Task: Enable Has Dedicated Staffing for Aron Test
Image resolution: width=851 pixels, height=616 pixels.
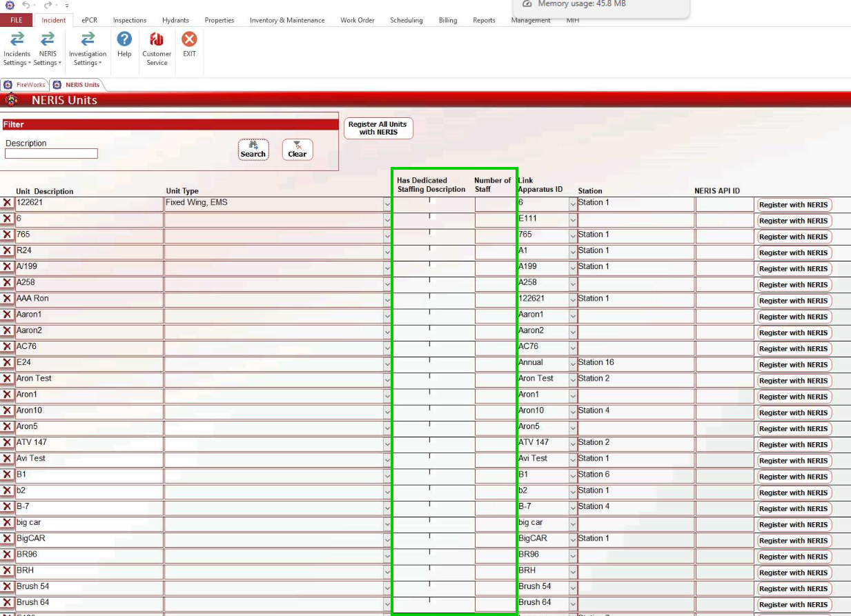Action: 430,378
